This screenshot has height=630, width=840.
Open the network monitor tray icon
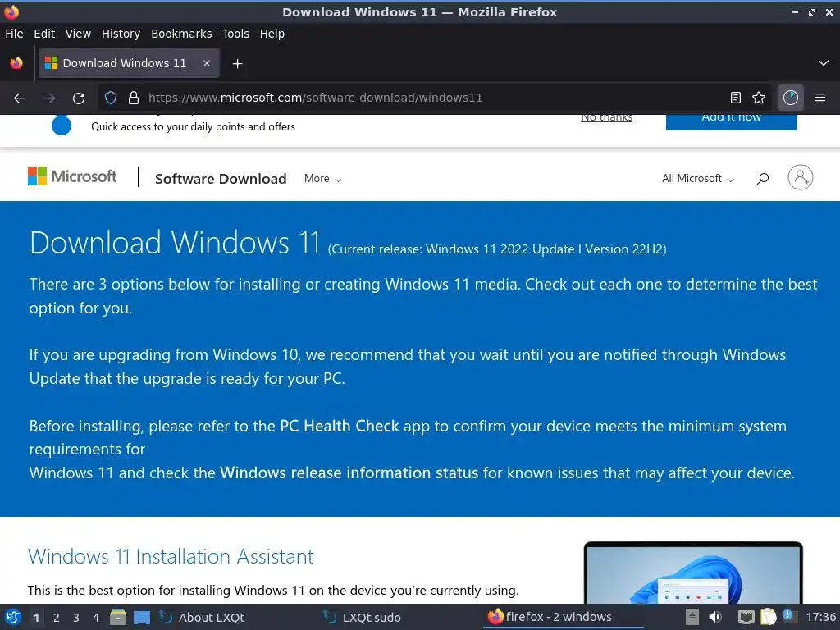pyautogui.click(x=746, y=617)
